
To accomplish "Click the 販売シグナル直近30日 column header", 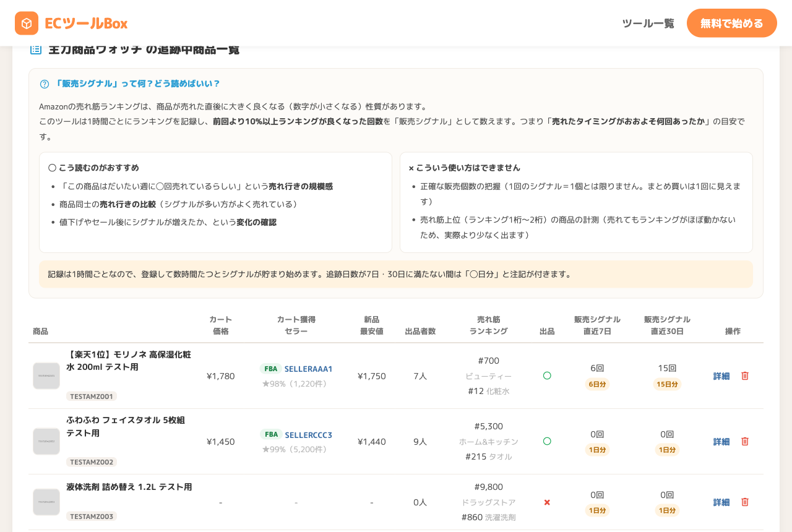I will coord(667,325).
